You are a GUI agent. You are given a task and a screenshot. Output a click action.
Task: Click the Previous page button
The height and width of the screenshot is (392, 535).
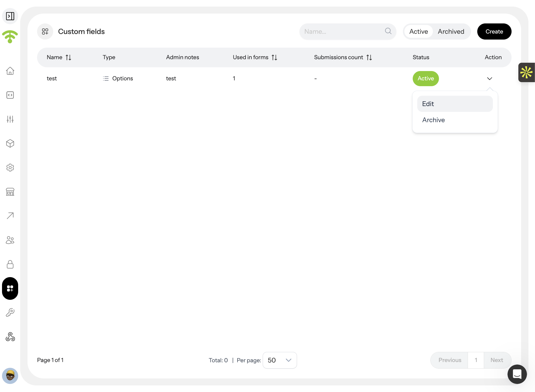point(450,360)
